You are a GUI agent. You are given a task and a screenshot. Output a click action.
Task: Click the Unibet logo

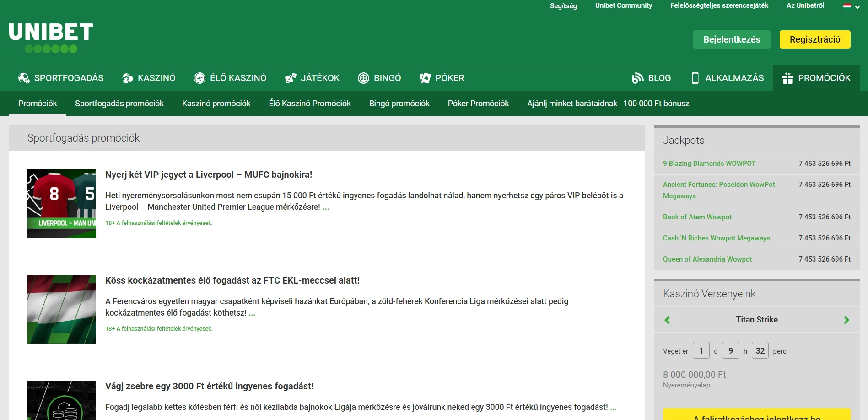(x=51, y=38)
